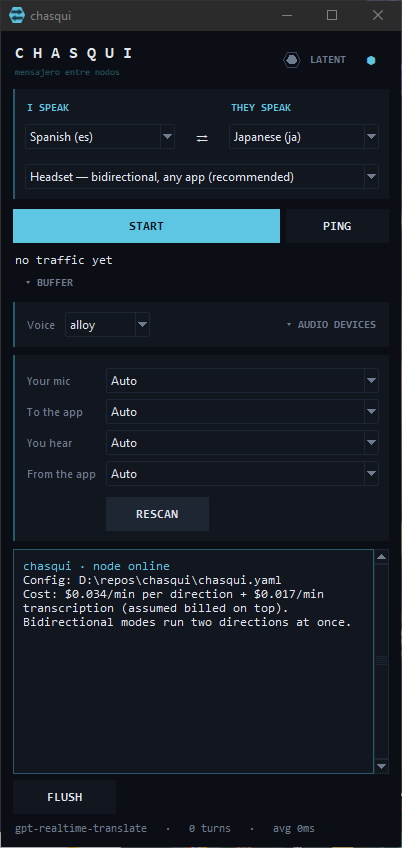The image size is (402, 848).
Task: Click the small cyan hexagon indicator
Action: [371, 61]
